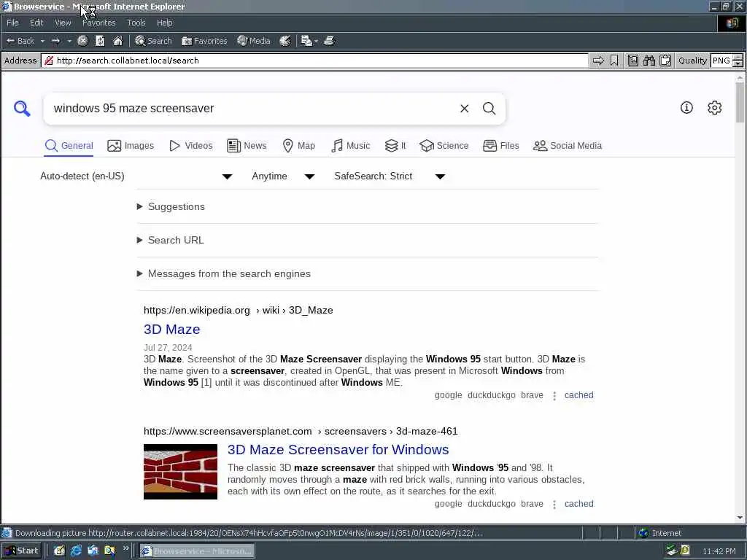Click the Go arrow beside address bar

click(598, 61)
